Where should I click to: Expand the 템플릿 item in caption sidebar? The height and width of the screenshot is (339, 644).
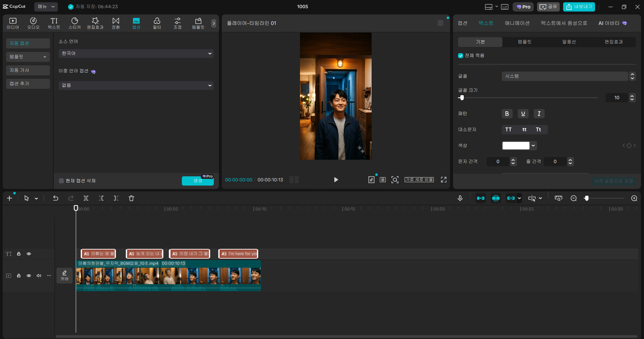click(x=28, y=57)
